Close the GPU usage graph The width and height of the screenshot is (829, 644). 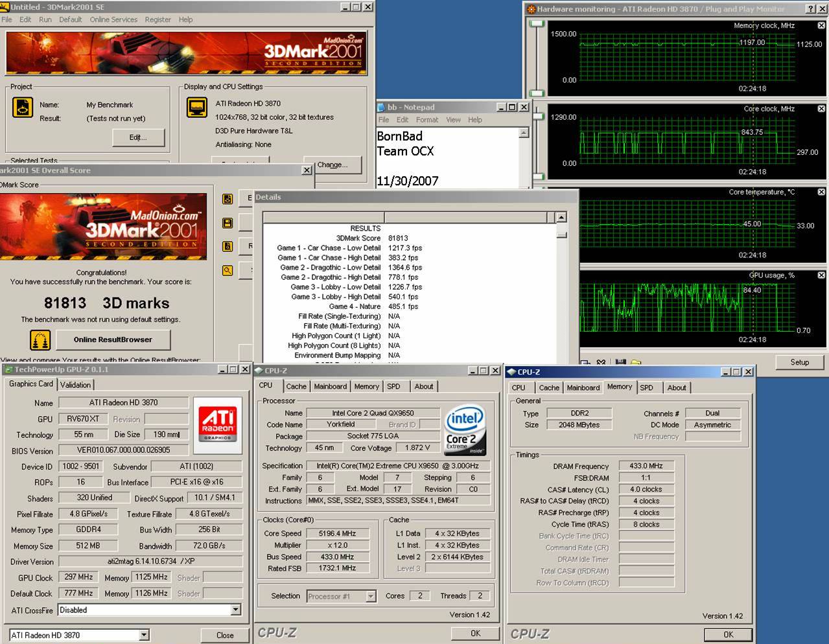click(821, 275)
